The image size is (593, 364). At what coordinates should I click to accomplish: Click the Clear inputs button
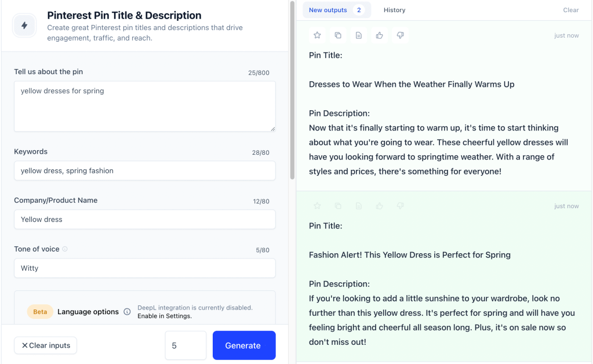click(x=46, y=345)
